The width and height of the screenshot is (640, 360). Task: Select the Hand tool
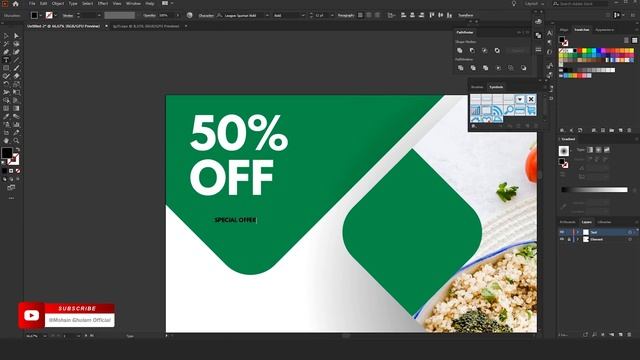6,141
